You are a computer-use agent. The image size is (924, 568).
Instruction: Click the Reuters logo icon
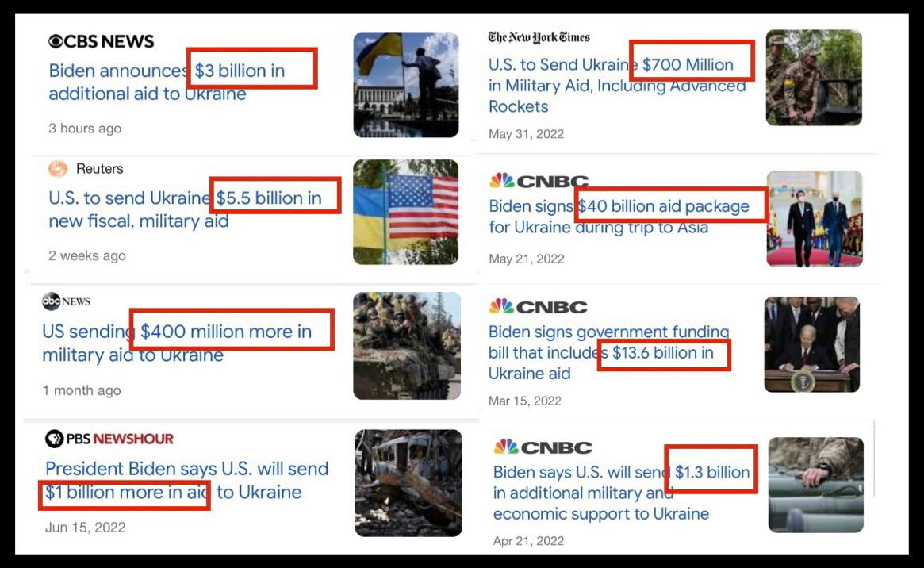point(58,169)
